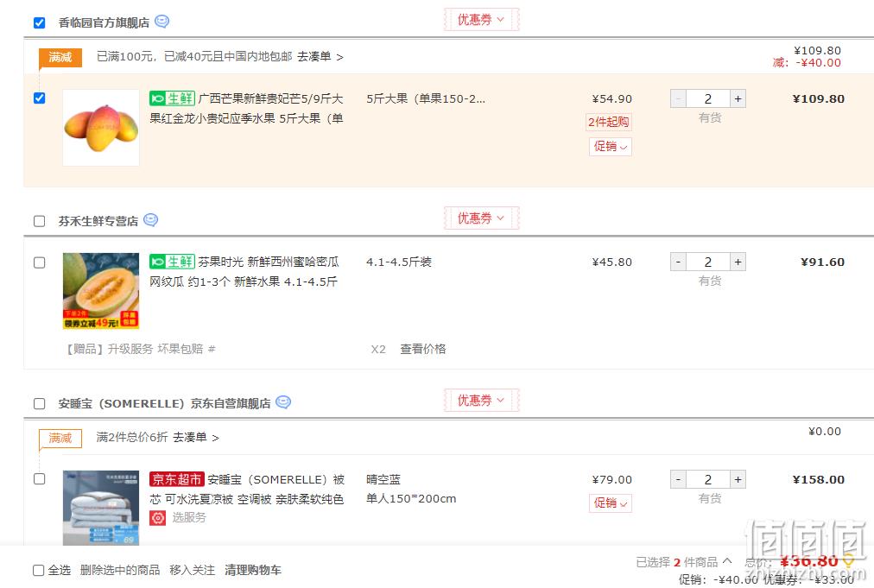Open the 香临园官方旗舰店 store link
This screenshot has width=874, height=588.
click(104, 22)
